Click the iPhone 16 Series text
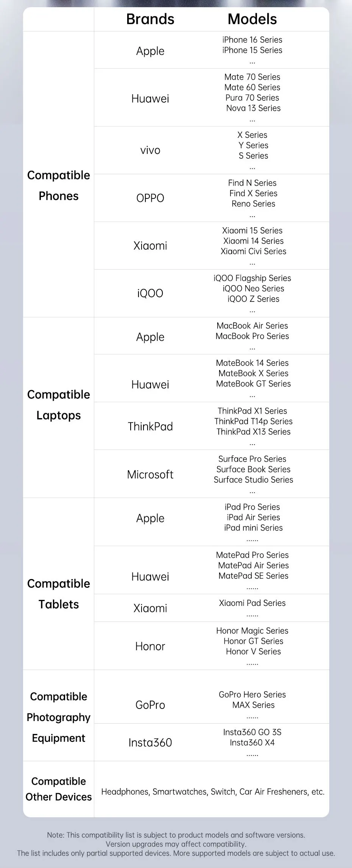The width and height of the screenshot is (352, 868). click(252, 40)
